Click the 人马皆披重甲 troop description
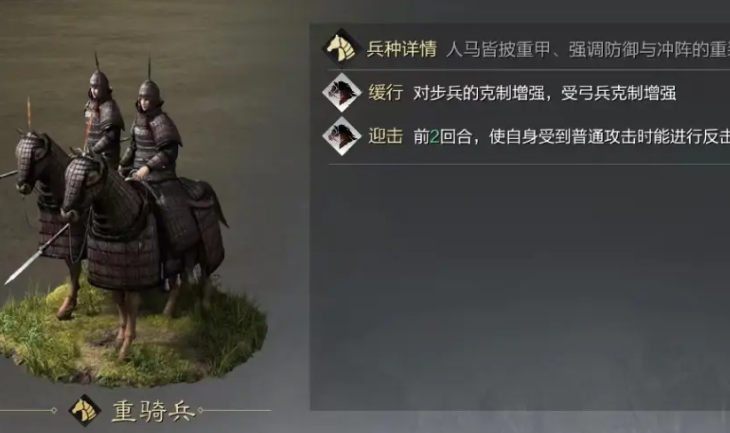 [588, 49]
